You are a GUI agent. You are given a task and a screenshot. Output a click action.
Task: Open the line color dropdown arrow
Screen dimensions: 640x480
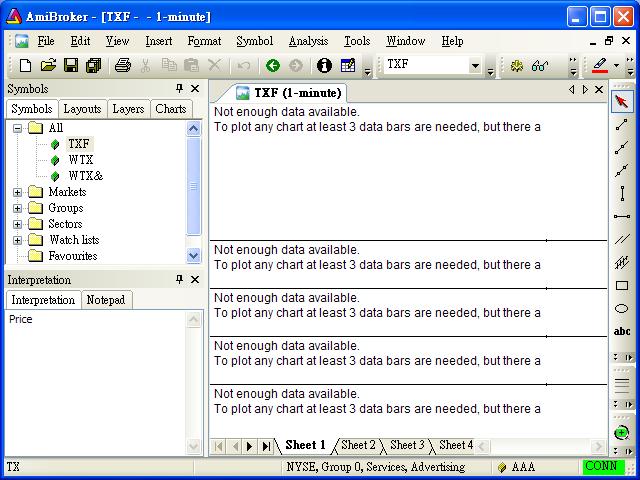click(616, 65)
